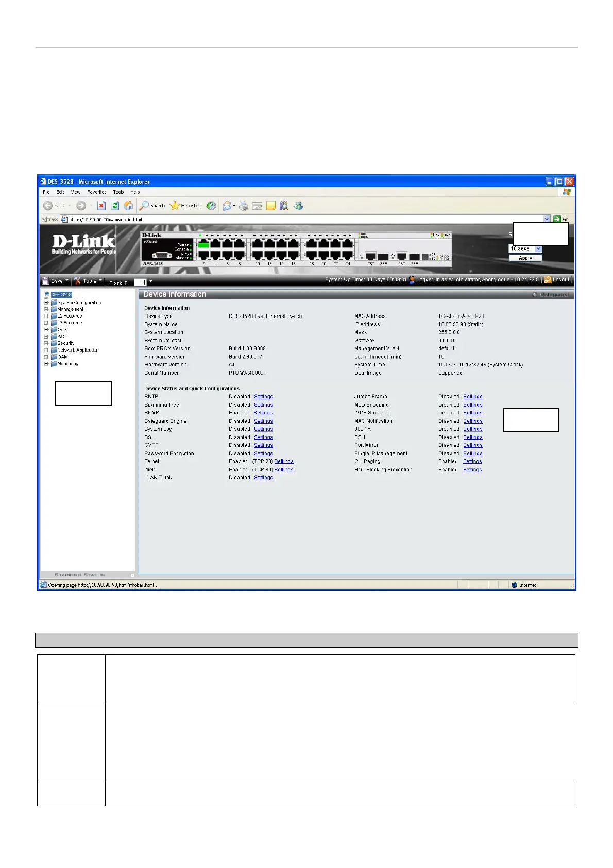613x868 pixels.
Task: Click the Security folder icon
Action: (x=54, y=343)
